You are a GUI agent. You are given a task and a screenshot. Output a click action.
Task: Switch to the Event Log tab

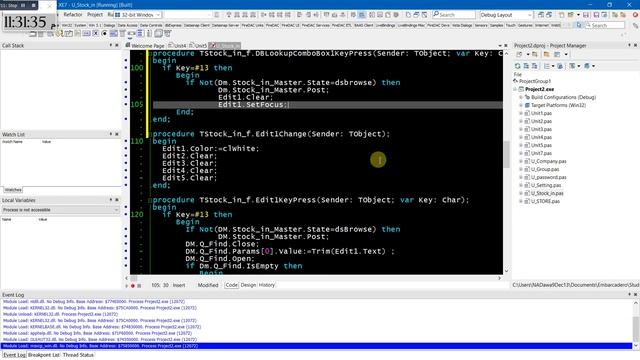point(14,355)
